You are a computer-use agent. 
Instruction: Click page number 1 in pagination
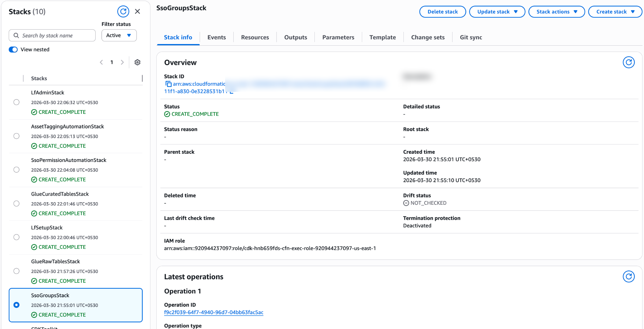112,62
